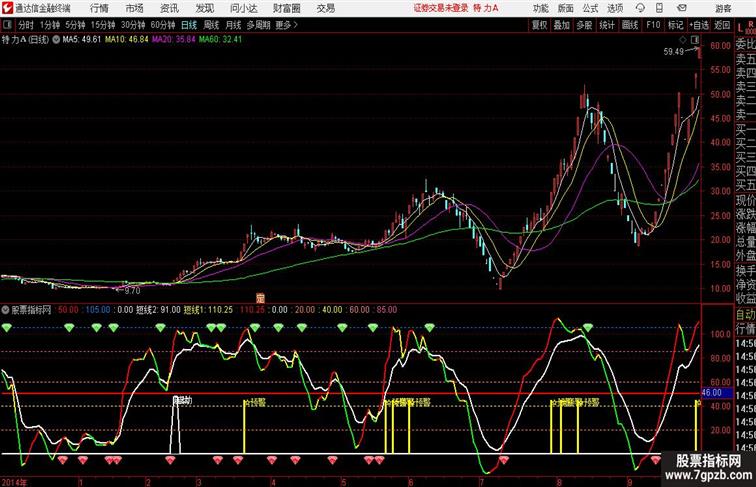Click the 趋线2: 91.00 indicator value
Screen dimensions: 756x487
click(158, 310)
